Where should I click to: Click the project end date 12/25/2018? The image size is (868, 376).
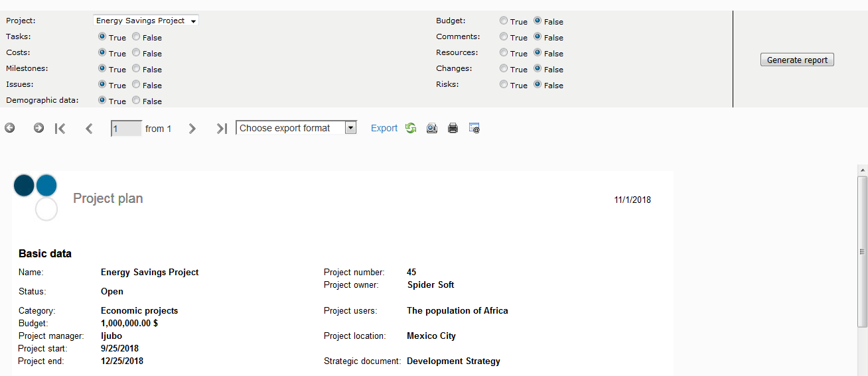tap(122, 361)
